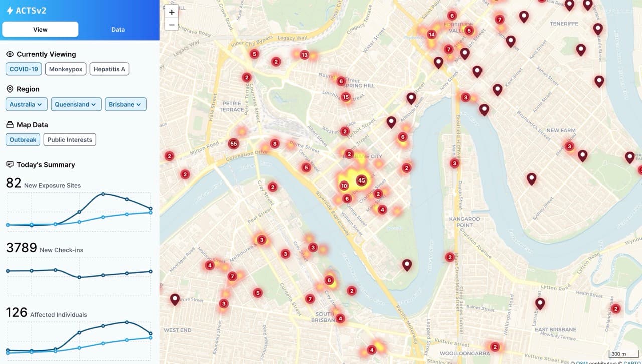Open the Australia country dropdown

[27, 104]
